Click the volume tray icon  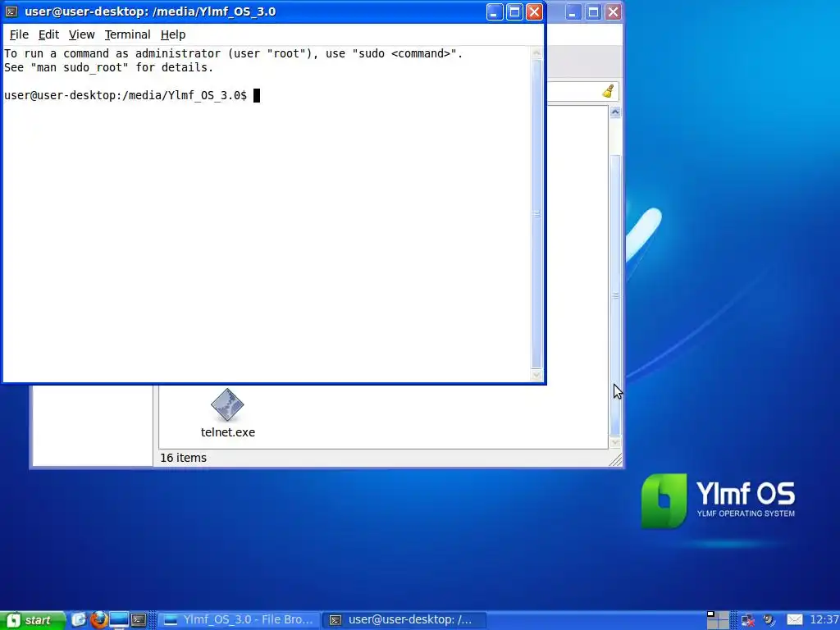[769, 620]
